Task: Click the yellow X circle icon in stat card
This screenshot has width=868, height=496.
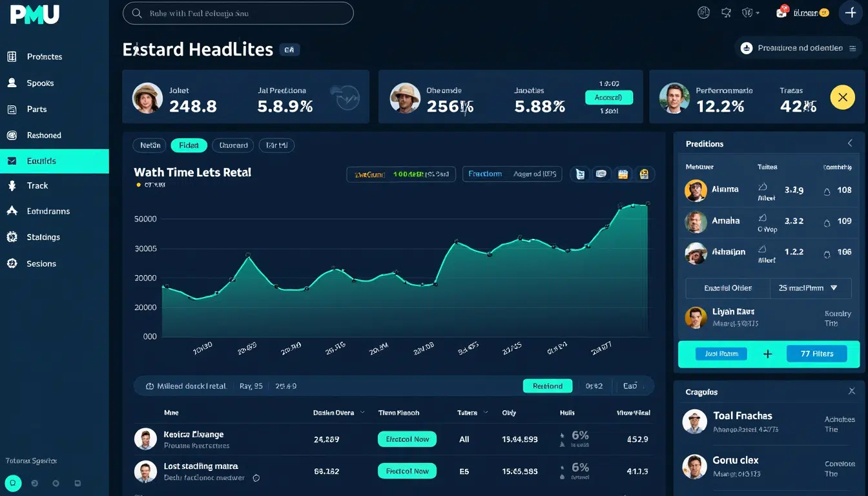Action: 842,98
